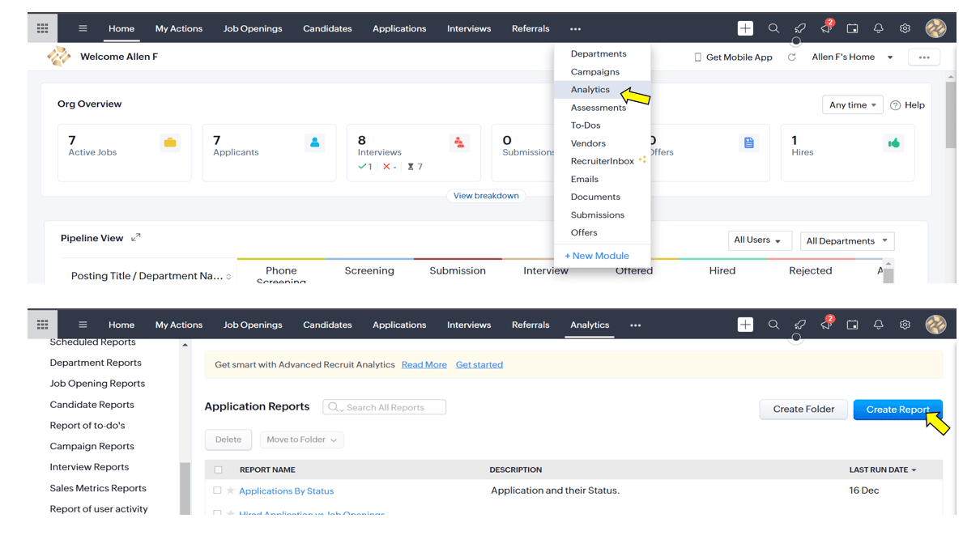Open the Any time period dropdown
Image resolution: width=980 pixels, height=548 pixels.
tap(852, 105)
